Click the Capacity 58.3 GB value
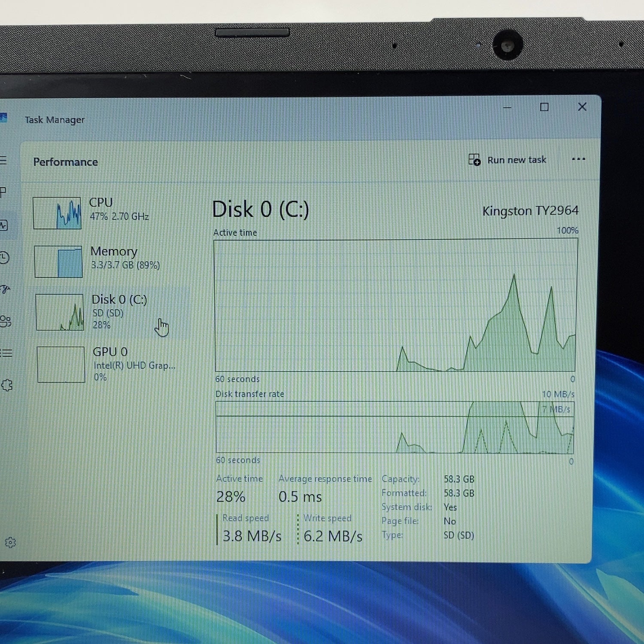 click(459, 479)
